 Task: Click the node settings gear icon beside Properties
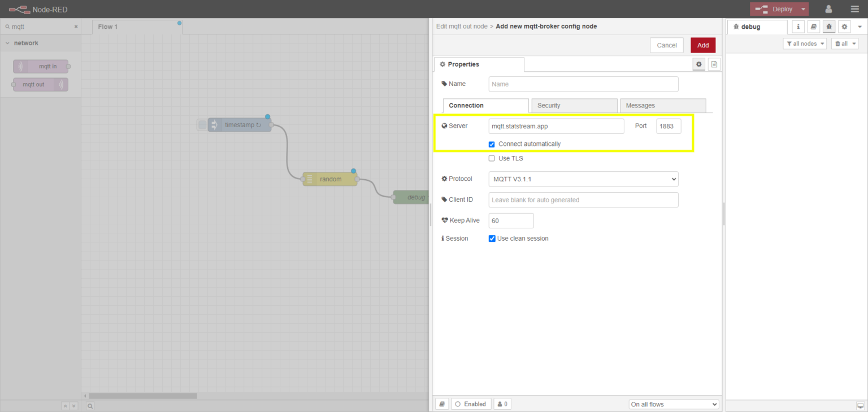click(x=699, y=64)
